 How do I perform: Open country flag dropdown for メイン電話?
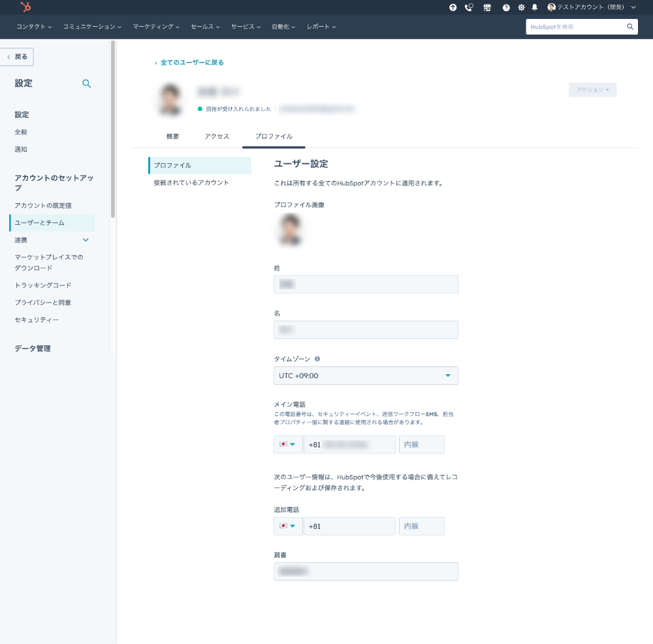(x=288, y=445)
